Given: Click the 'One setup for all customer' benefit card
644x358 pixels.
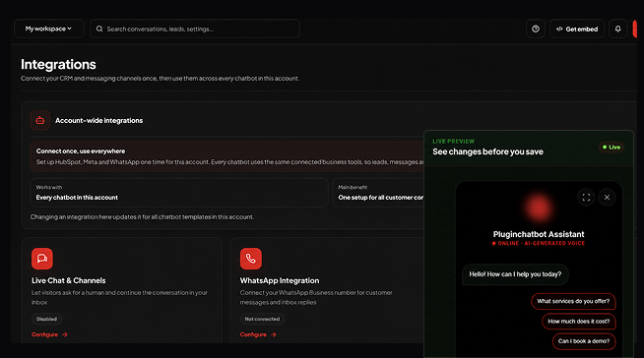Looking at the screenshot, I should [378, 193].
